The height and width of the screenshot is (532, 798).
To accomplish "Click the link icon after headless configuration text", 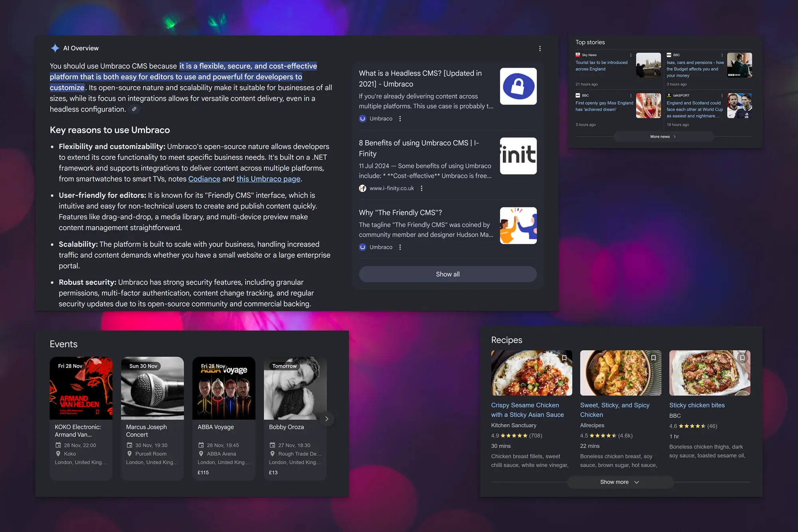I will (x=134, y=109).
